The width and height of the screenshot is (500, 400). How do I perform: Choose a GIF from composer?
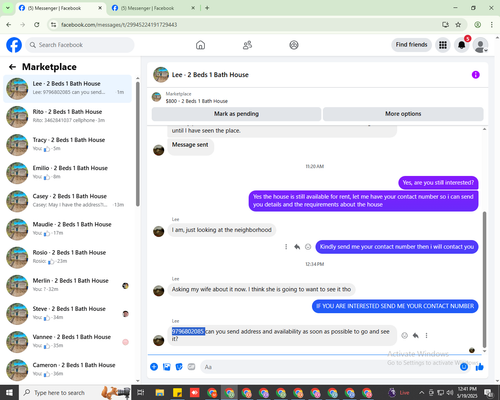point(191,367)
